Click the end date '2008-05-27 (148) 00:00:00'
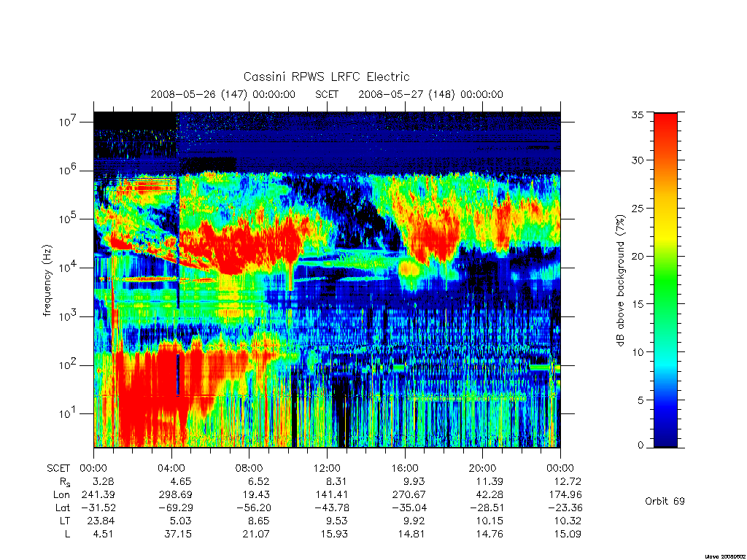Viewport: 747px width, 560px height. [x=430, y=94]
